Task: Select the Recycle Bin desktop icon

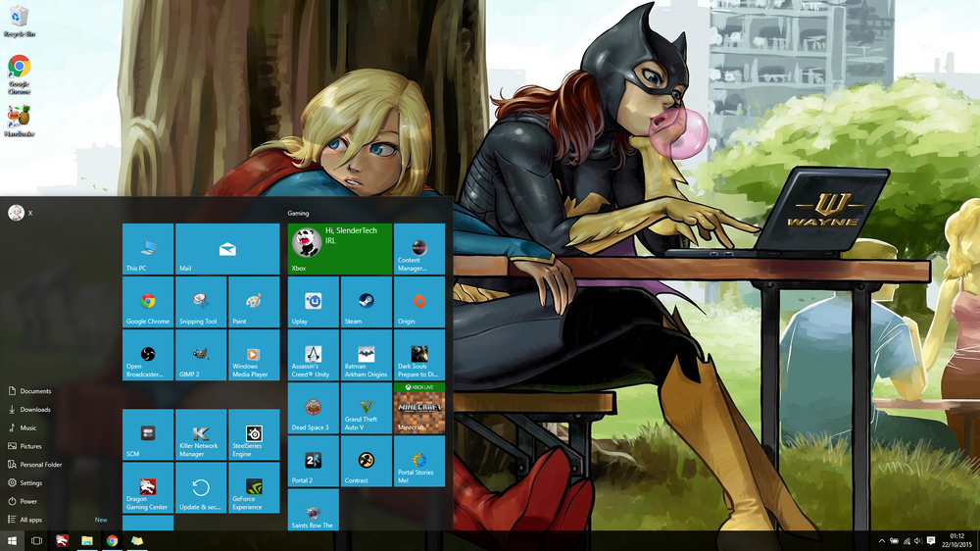Action: coord(19,22)
